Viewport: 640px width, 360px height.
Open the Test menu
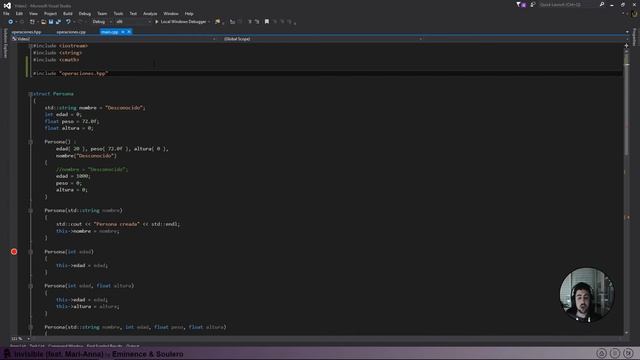[133, 13]
